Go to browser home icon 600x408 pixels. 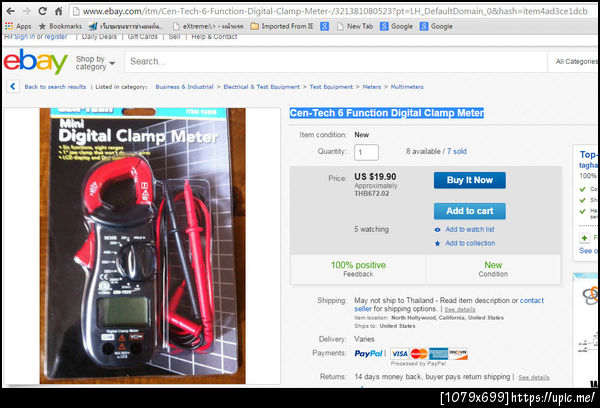[x=59, y=11]
